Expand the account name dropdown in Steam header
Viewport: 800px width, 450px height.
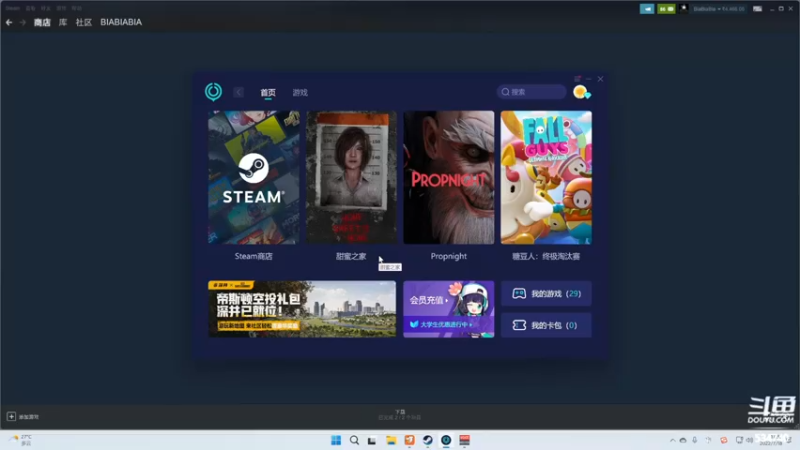point(719,9)
